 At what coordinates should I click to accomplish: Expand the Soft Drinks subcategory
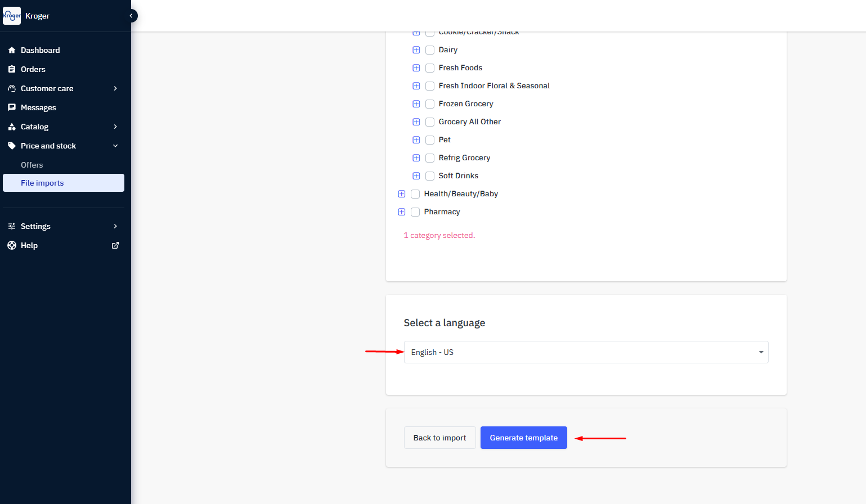pos(416,175)
